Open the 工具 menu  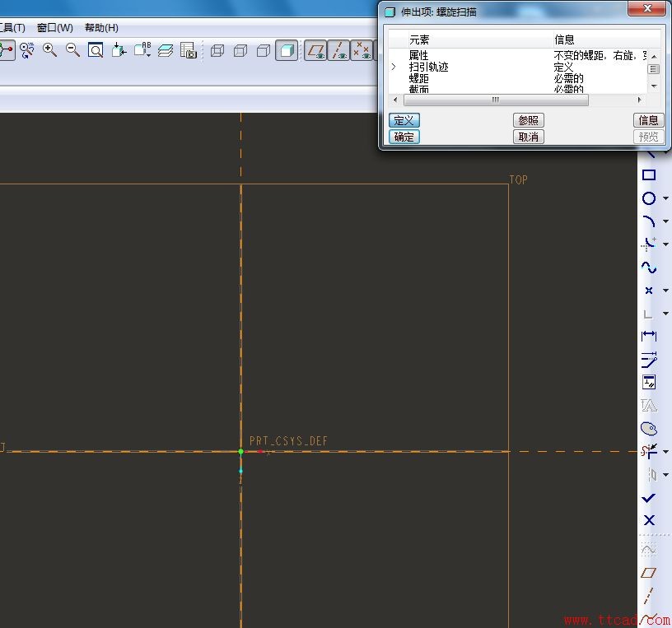click(x=12, y=27)
